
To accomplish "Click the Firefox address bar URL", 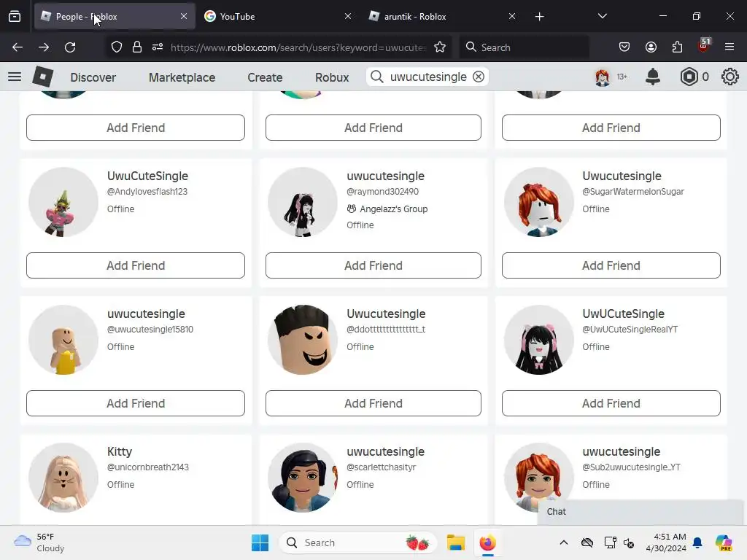I will tap(298, 47).
